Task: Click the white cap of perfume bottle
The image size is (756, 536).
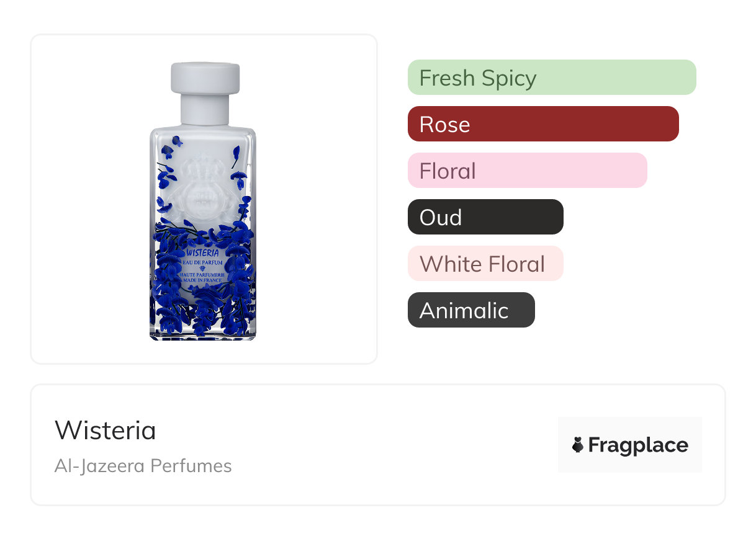Action: click(x=205, y=78)
